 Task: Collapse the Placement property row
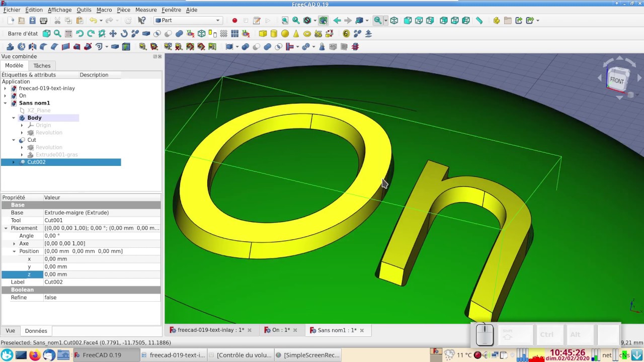6,228
